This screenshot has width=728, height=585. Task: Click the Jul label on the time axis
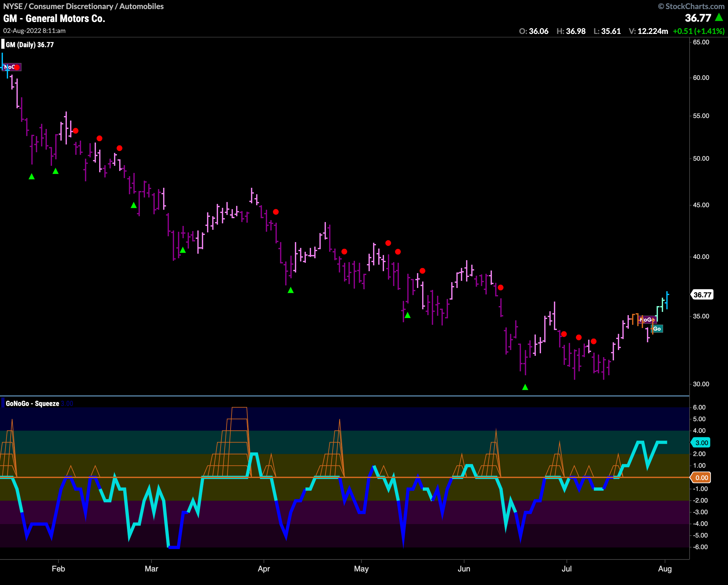567,569
